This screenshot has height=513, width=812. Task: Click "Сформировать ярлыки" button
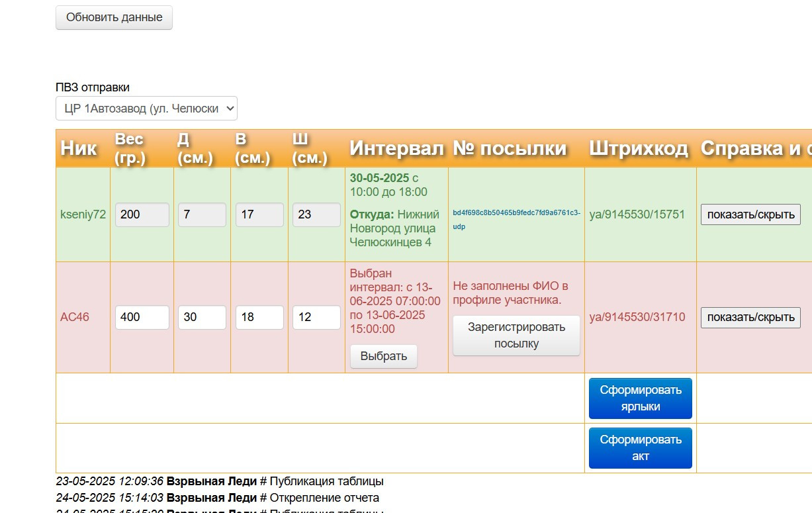(641, 398)
